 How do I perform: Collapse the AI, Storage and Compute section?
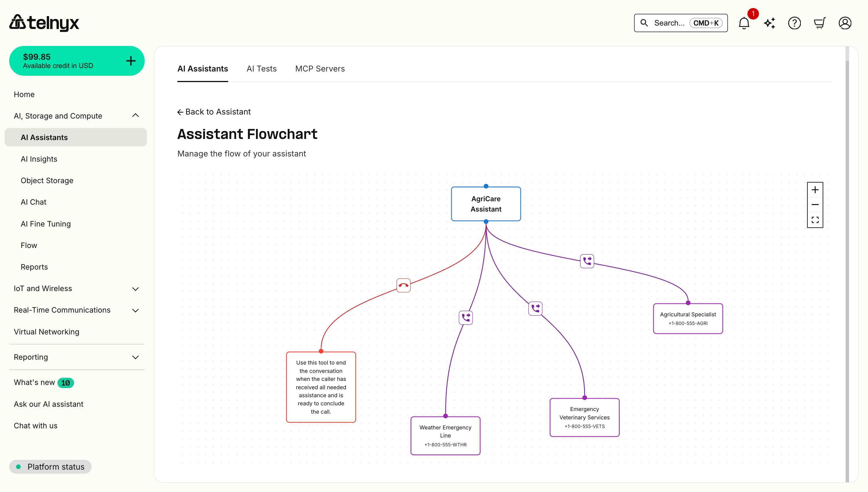[135, 116]
